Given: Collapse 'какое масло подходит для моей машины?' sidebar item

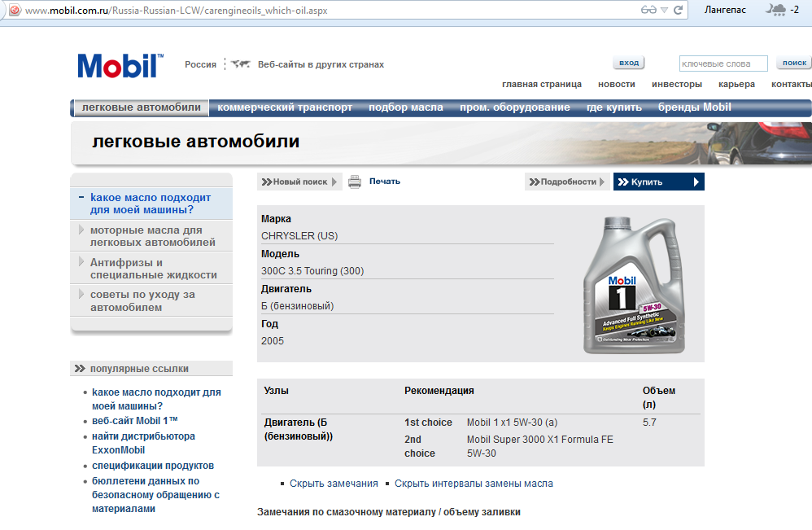Looking at the screenshot, I should tap(151, 204).
